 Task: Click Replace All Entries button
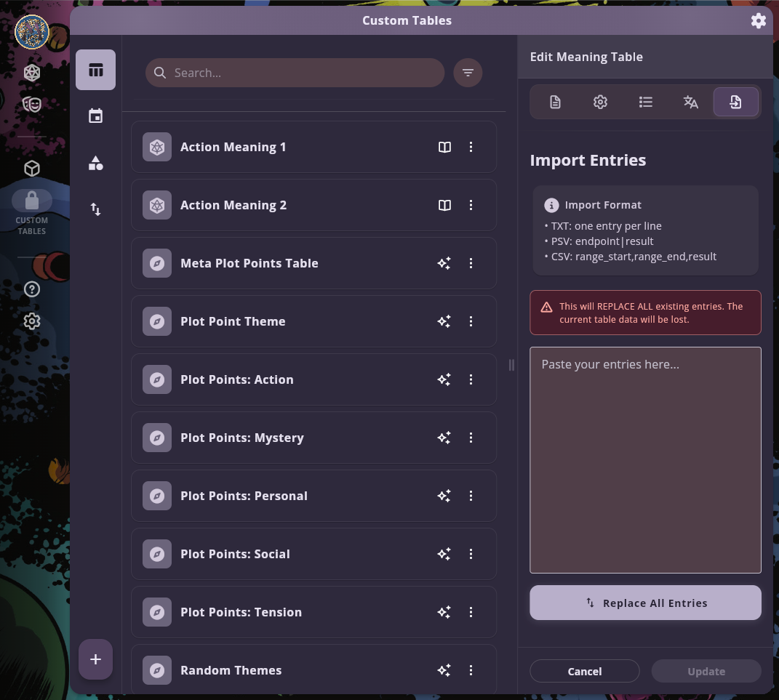[x=645, y=603]
